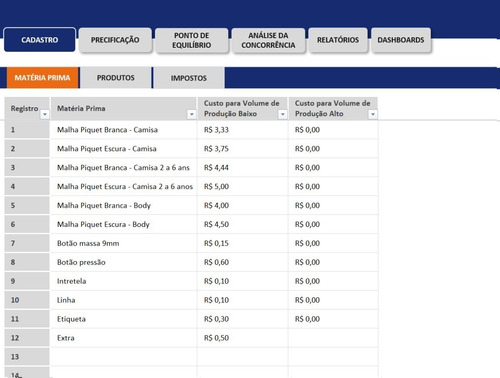Open Produção Baixo cost filter dropdown
Image resolution: width=500 pixels, height=378 pixels.
[x=283, y=114]
